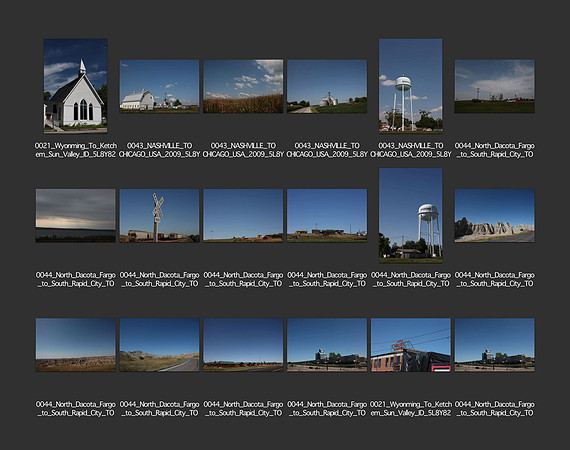Select the cornfield under clouds thumbnail
The height and width of the screenshot is (450, 570).
pyautogui.click(x=243, y=86)
